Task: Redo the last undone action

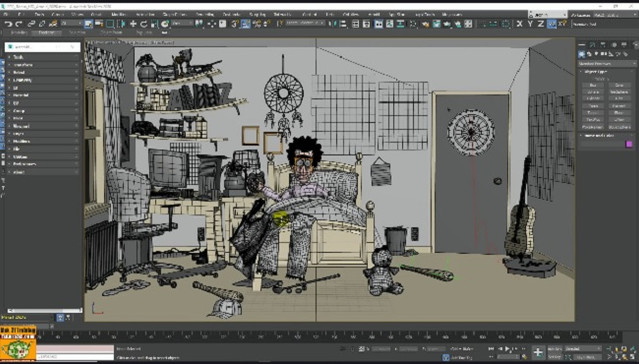Action: pos(18,24)
